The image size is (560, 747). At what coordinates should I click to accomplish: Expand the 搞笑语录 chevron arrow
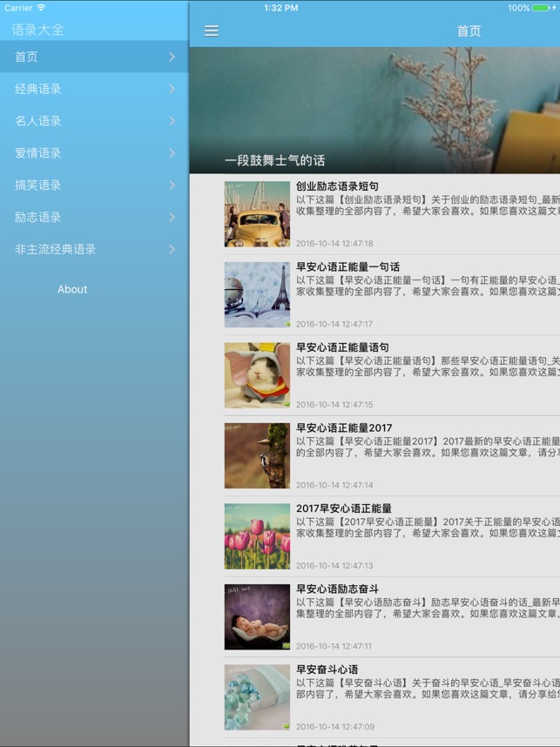coord(172,185)
